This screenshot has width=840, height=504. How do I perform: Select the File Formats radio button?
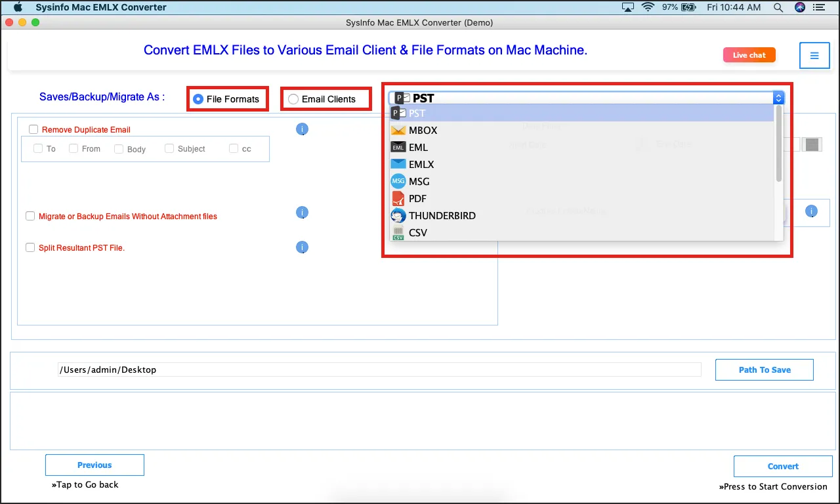pyautogui.click(x=198, y=99)
